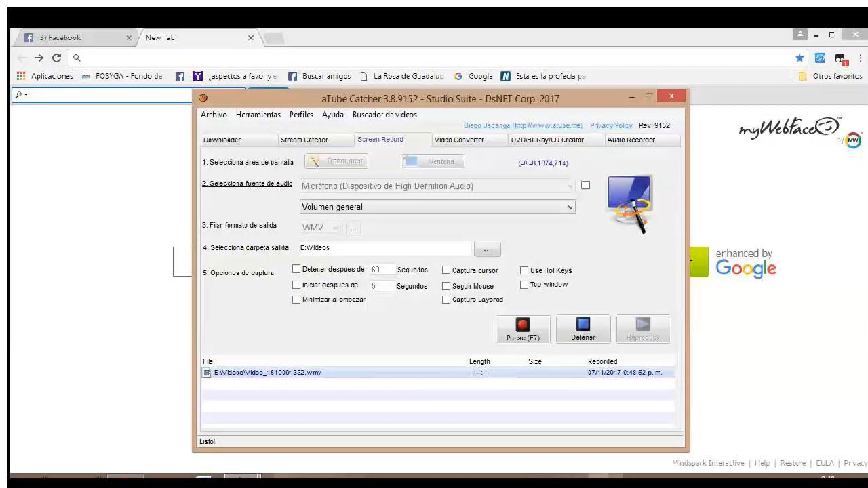Click the Size column header
Screen dimensions: 868x488
(534, 361)
